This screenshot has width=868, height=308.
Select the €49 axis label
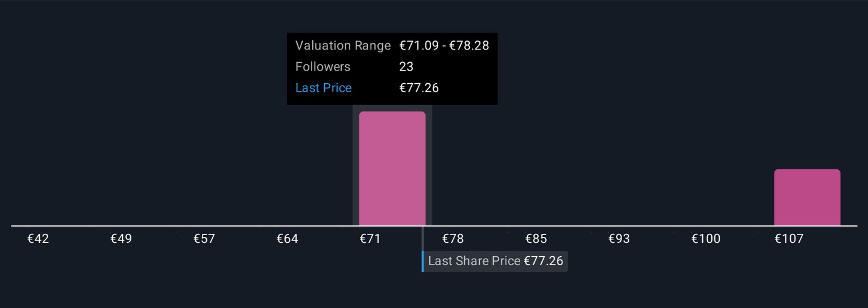[x=121, y=239]
